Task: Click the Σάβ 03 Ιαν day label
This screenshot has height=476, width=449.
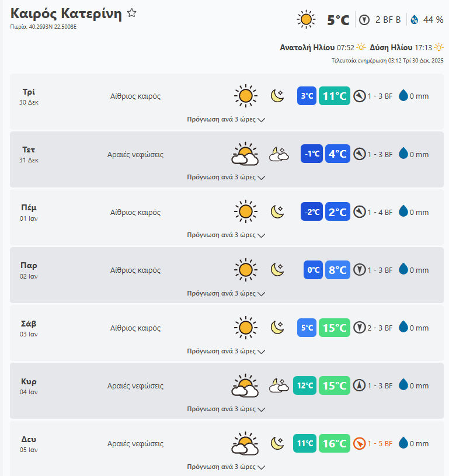Action: pos(29,328)
